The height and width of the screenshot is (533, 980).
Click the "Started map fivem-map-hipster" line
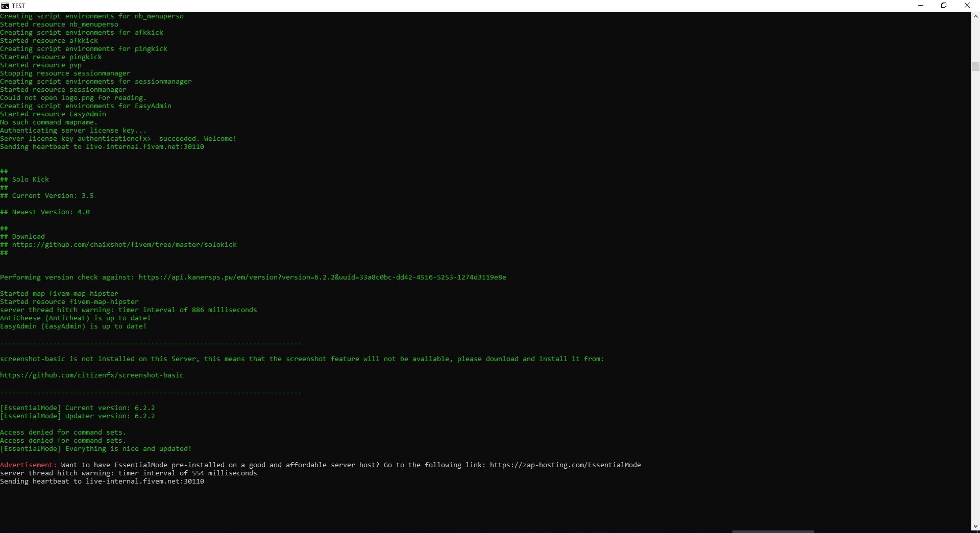[59, 294]
